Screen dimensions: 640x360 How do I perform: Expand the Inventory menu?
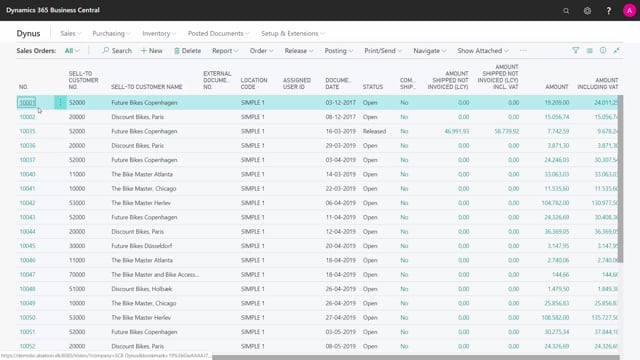point(159,33)
